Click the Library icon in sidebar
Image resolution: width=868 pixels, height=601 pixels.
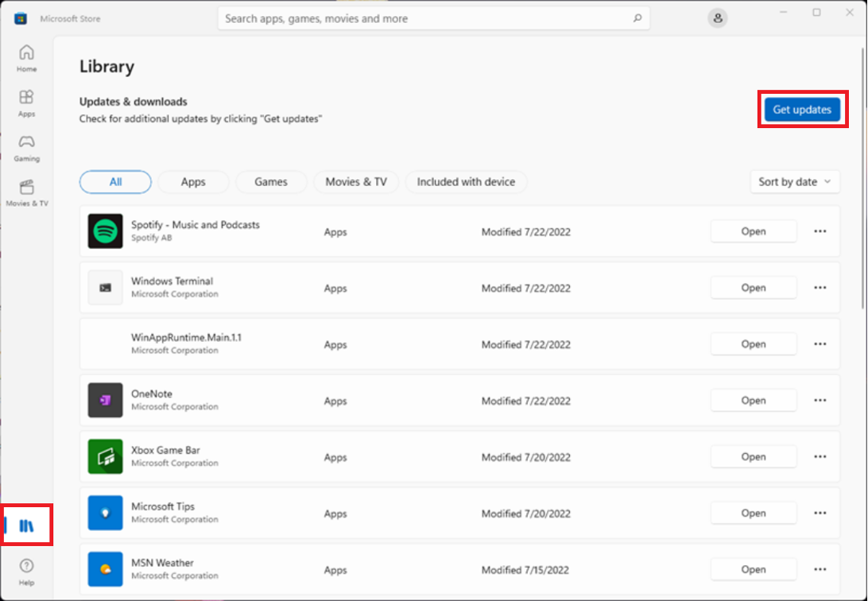coord(27,525)
